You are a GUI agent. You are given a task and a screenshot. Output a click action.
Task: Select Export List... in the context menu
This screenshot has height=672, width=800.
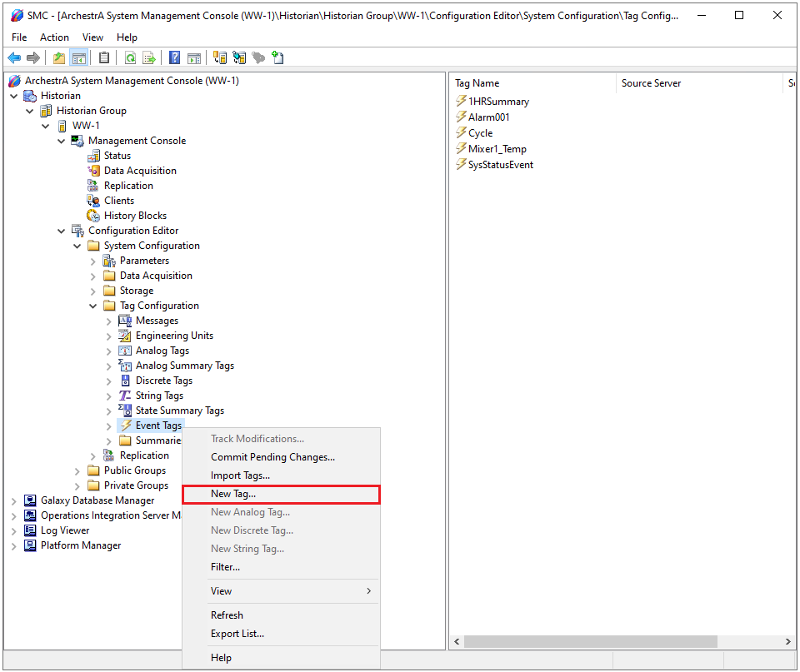(281, 634)
